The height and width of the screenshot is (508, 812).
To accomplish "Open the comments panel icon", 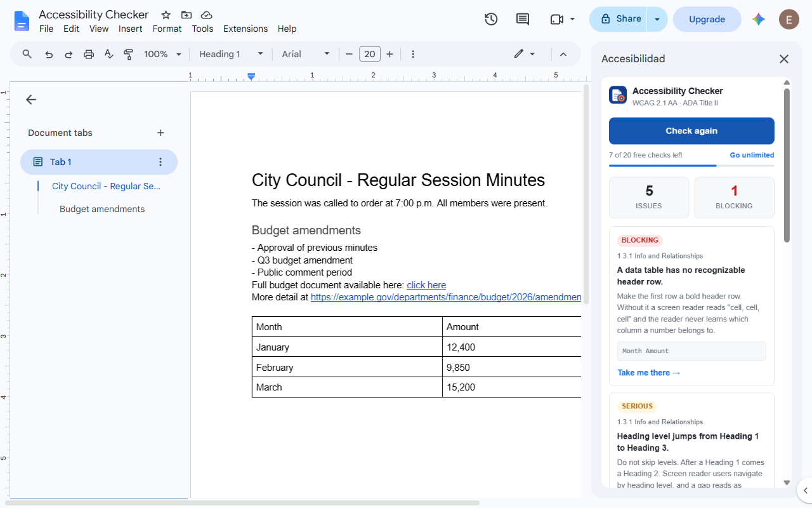I will click(523, 19).
